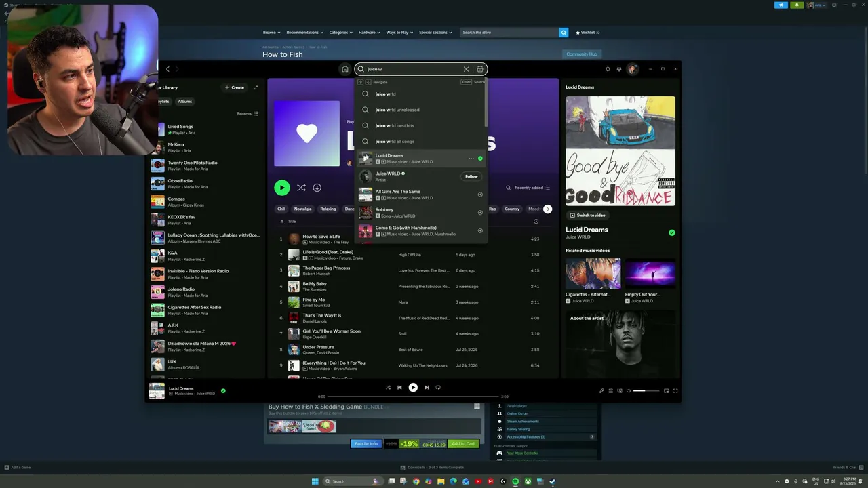Skip to the previous track
This screenshot has height=488, width=868.
[399, 388]
